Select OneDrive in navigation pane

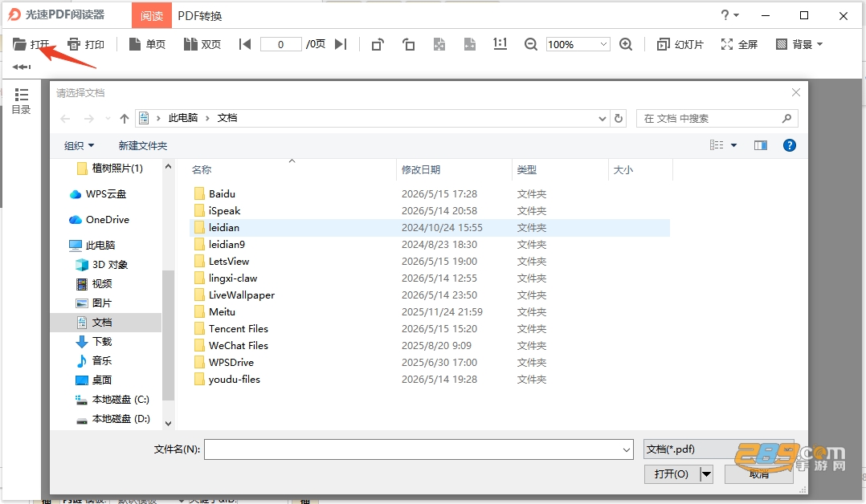pos(99,220)
